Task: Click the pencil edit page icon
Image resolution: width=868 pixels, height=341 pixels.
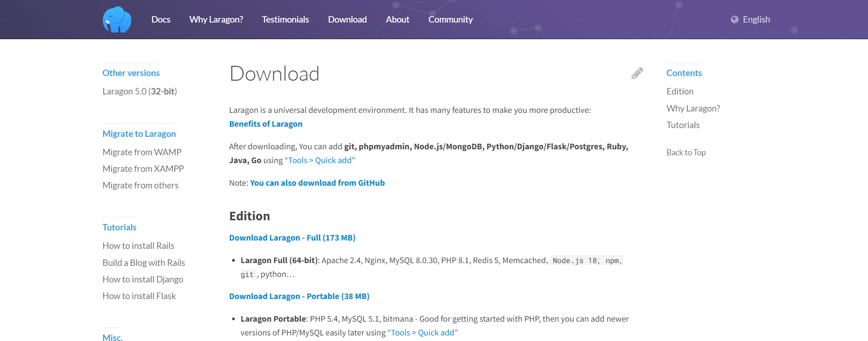Action: coord(637,73)
